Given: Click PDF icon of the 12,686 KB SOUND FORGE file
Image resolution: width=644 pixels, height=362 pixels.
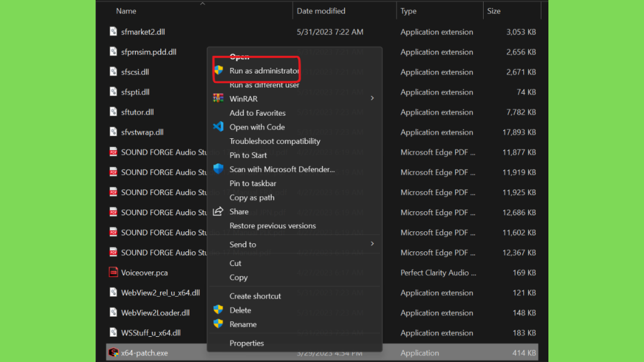Looking at the screenshot, I should coord(113,212).
